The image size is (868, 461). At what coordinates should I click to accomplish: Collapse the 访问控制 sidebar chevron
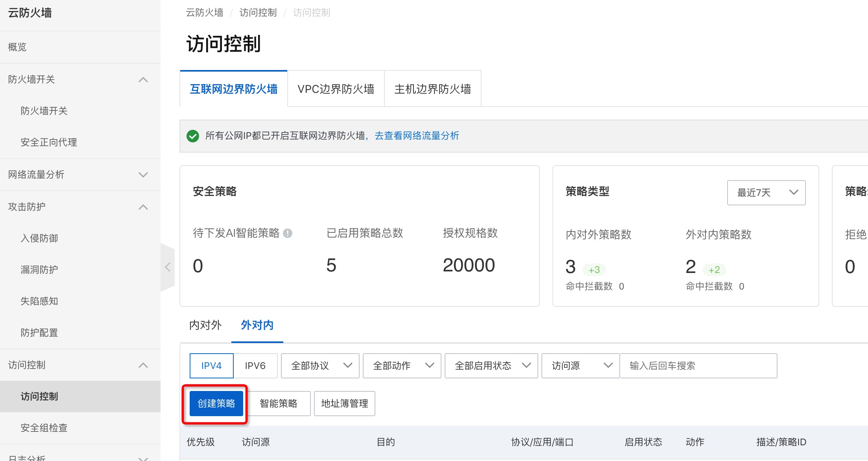click(143, 365)
